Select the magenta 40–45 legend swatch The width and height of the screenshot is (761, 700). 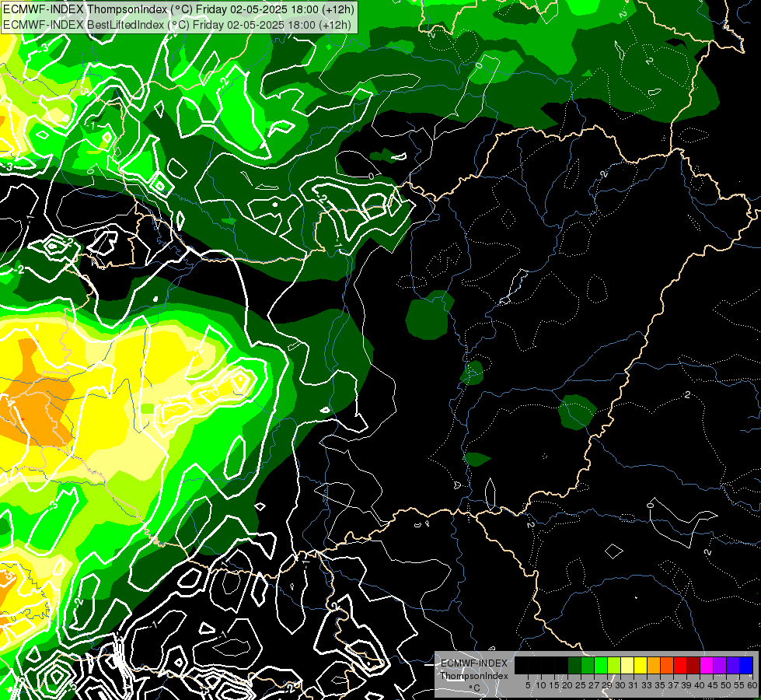click(707, 665)
